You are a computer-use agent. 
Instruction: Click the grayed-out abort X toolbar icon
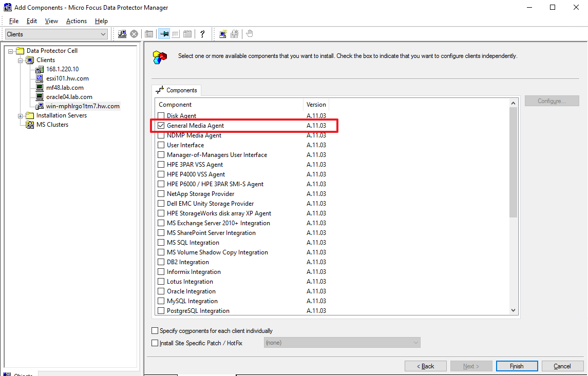(x=134, y=34)
